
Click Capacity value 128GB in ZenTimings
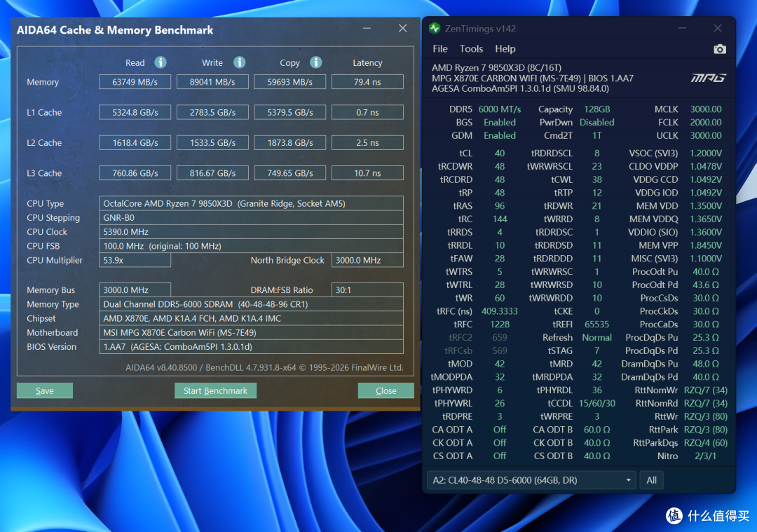(596, 109)
